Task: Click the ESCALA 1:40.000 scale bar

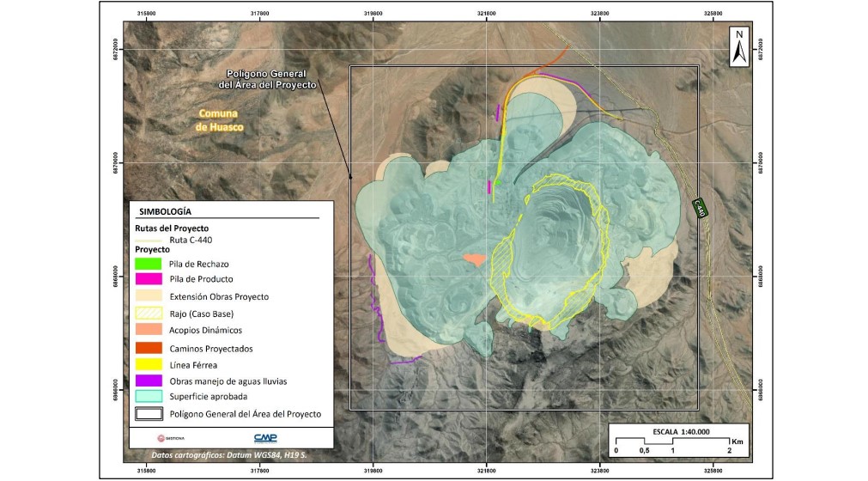Action: click(671, 439)
